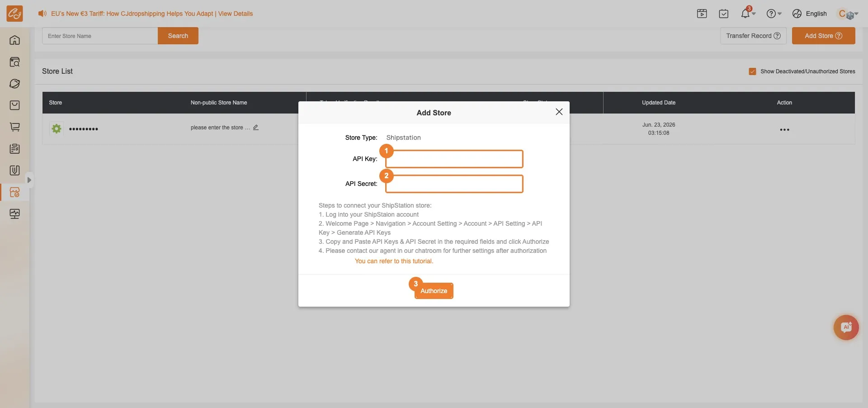Click the API Key input field
The height and width of the screenshot is (408, 868).
(454, 159)
